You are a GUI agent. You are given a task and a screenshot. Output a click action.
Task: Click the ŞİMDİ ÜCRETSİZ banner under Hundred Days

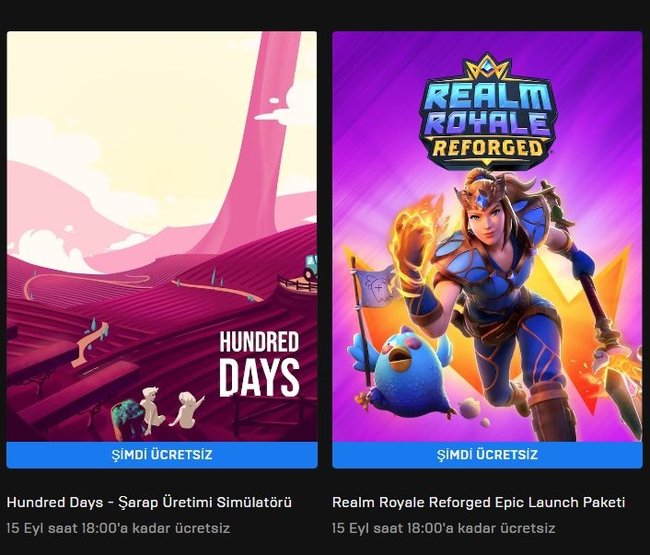162,455
